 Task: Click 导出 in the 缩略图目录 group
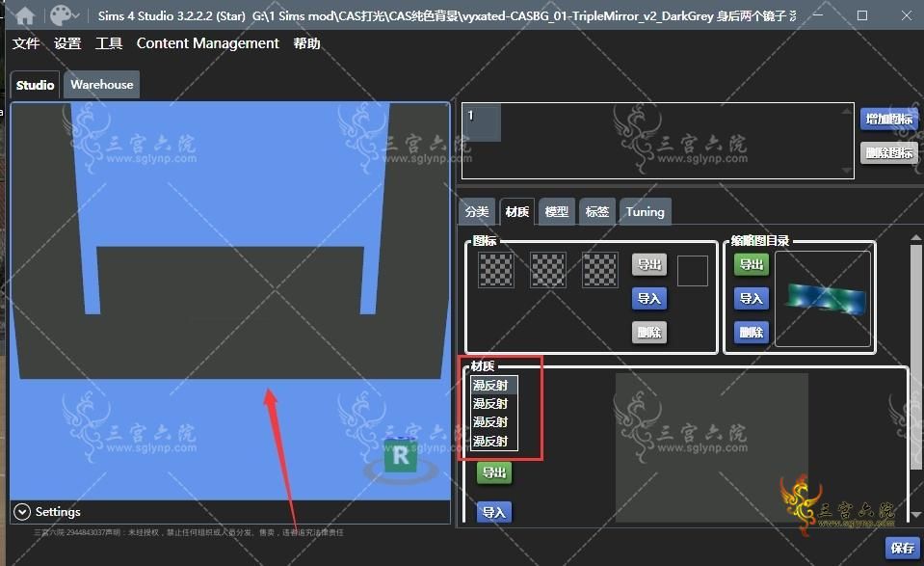coord(752,265)
